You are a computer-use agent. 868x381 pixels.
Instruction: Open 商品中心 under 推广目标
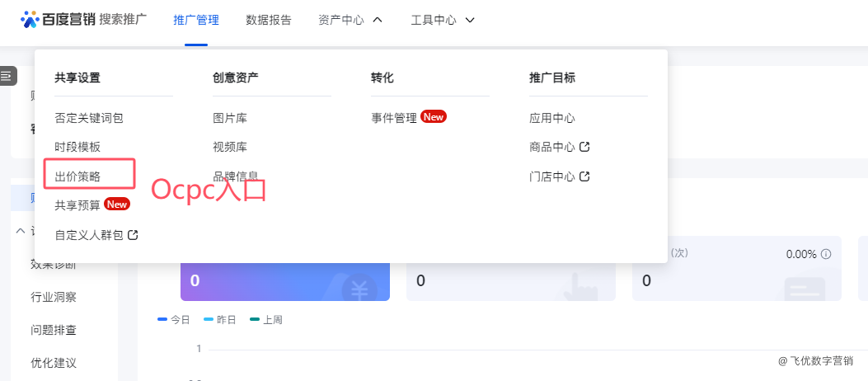(552, 147)
